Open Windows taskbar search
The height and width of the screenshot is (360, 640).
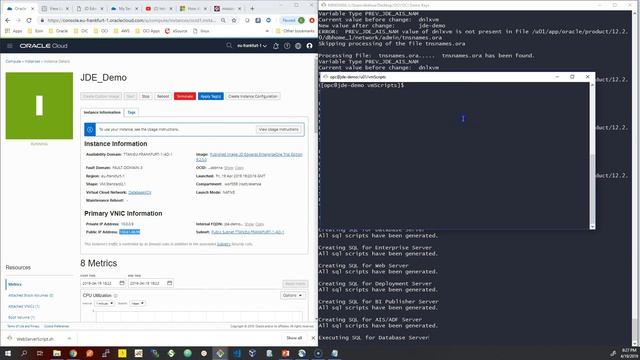point(24,353)
